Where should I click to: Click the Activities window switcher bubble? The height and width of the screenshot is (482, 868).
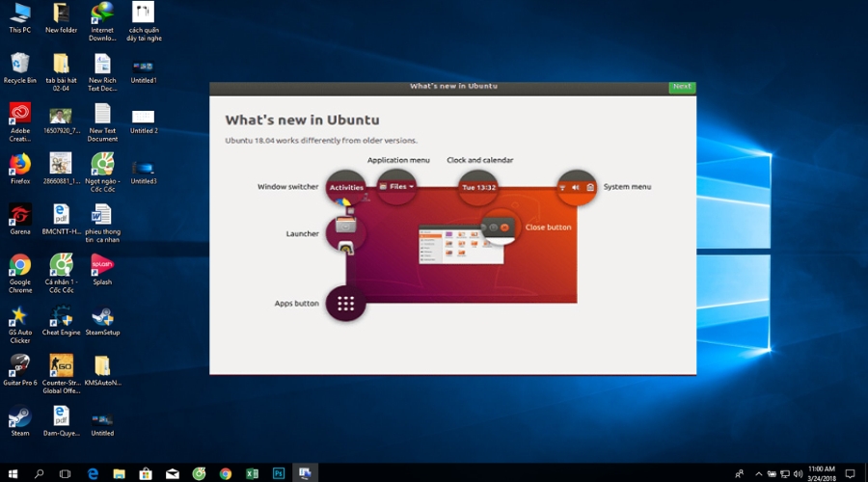click(x=346, y=187)
